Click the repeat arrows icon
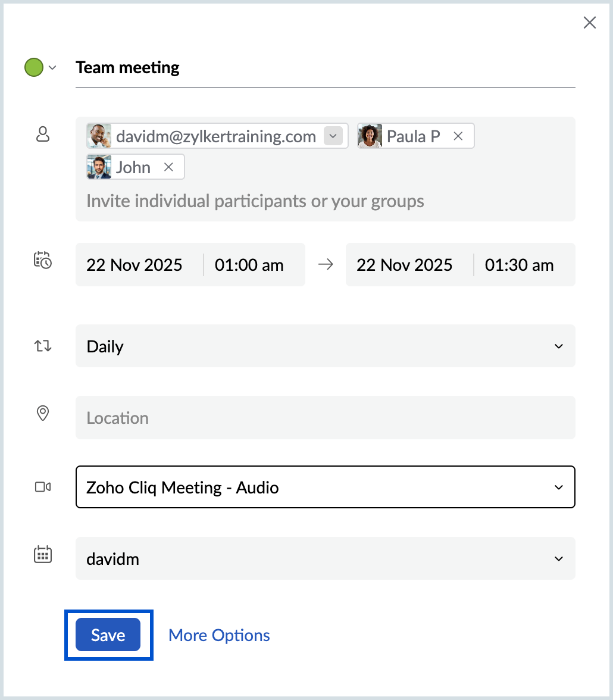613x700 pixels. (43, 346)
